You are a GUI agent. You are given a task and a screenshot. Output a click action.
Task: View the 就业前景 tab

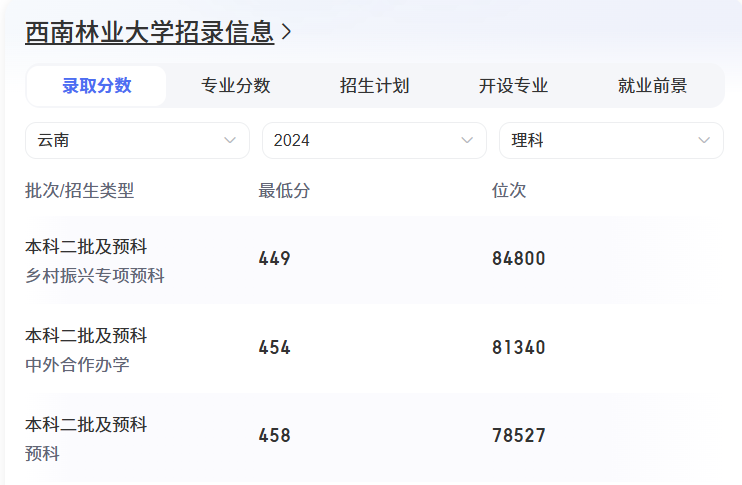(x=652, y=86)
